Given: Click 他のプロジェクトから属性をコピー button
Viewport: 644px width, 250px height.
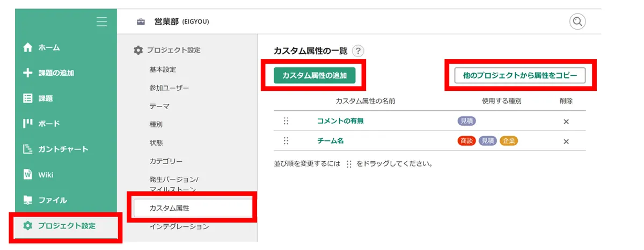Looking at the screenshot, I should 519,76.
